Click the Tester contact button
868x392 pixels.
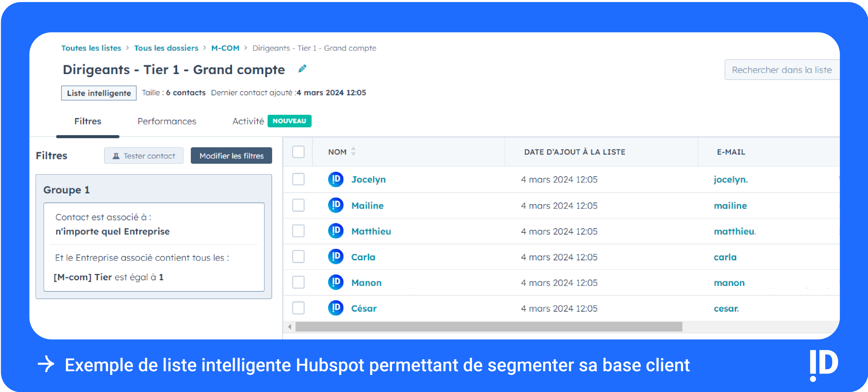(144, 156)
